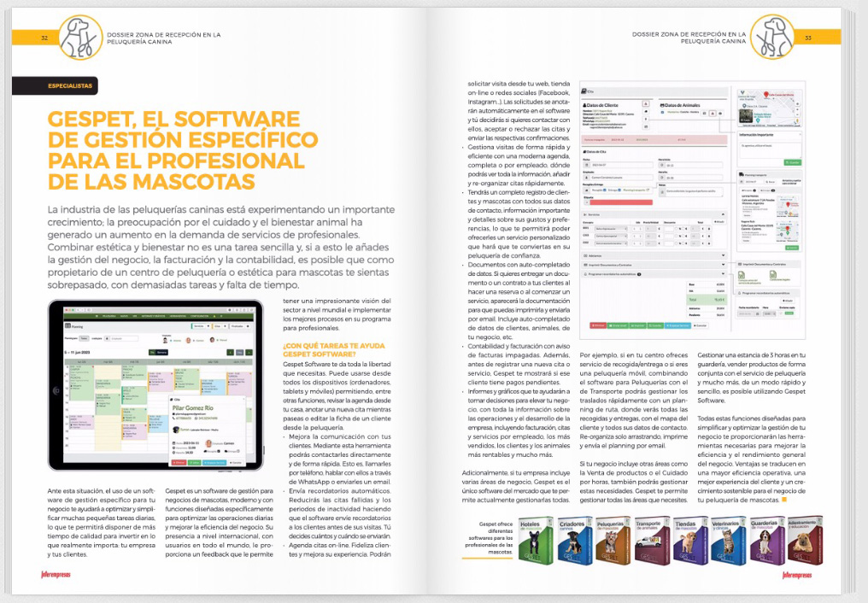Click the blue service button under the Cita form
Viewport: 868px width, 603px height.
coord(677,325)
